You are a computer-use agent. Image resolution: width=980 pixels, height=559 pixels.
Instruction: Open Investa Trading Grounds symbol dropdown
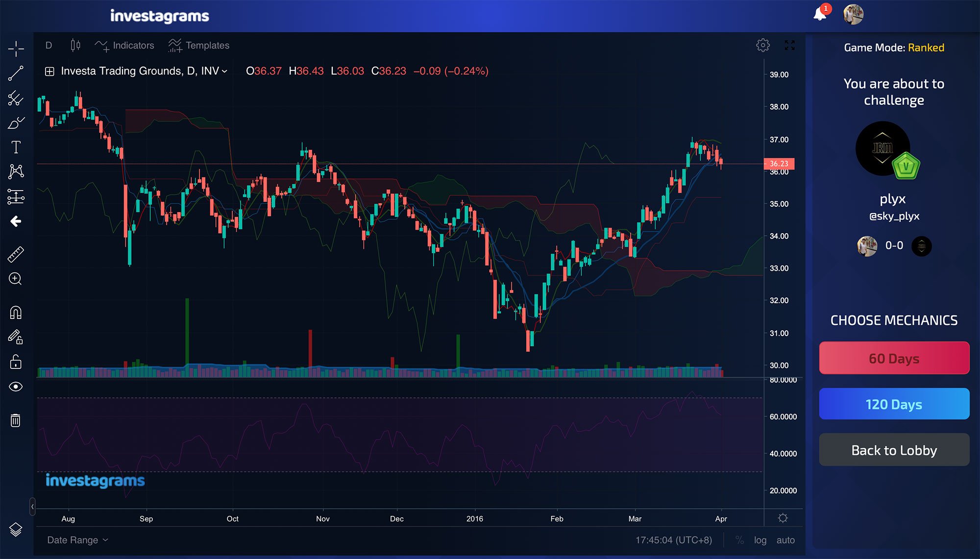(144, 71)
